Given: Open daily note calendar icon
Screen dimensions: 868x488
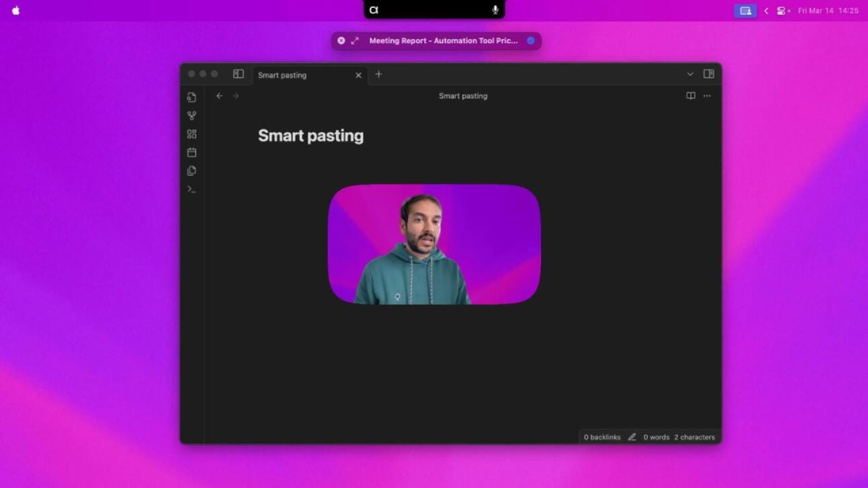Looking at the screenshot, I should 191,152.
